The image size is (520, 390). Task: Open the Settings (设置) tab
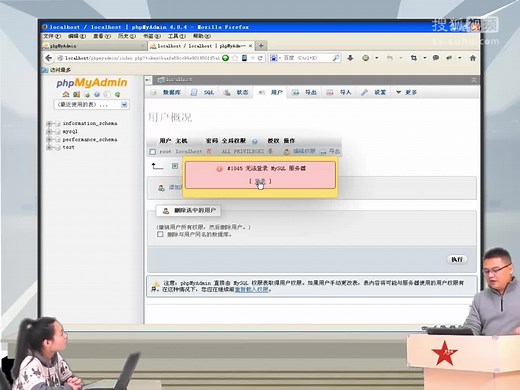(374, 92)
